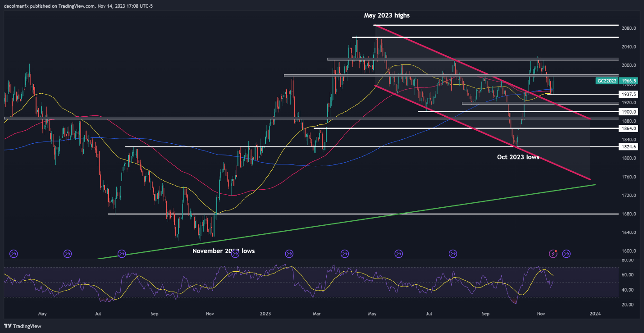
Task: Click the lightning bolt event marker
Action: pos(553,254)
